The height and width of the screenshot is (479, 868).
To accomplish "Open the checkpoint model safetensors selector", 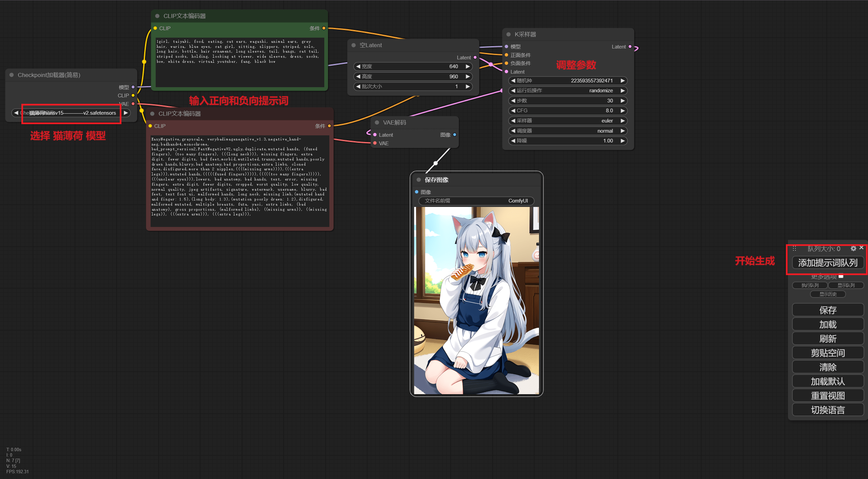I will (x=71, y=113).
